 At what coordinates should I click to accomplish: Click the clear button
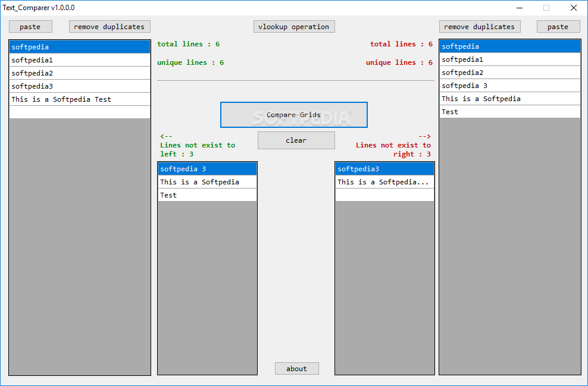point(296,140)
